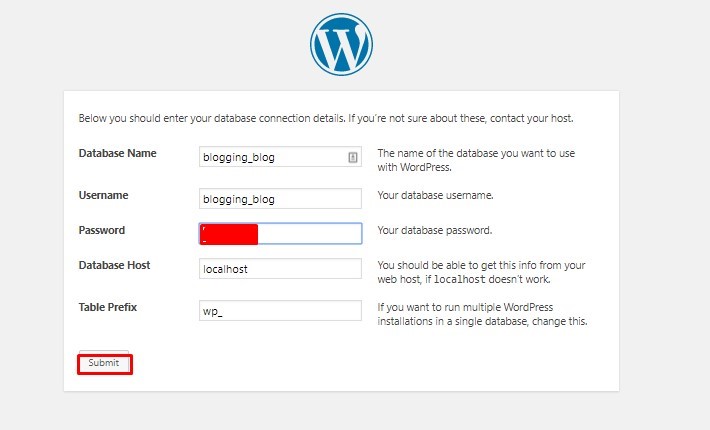Click the Database Name label

pos(117,153)
